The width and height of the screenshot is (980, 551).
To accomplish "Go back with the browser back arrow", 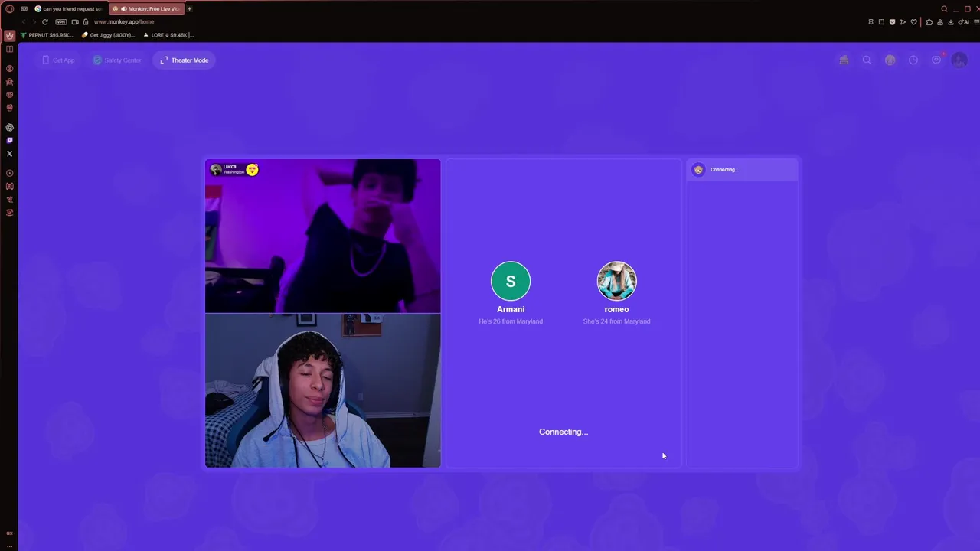I will coord(24,22).
